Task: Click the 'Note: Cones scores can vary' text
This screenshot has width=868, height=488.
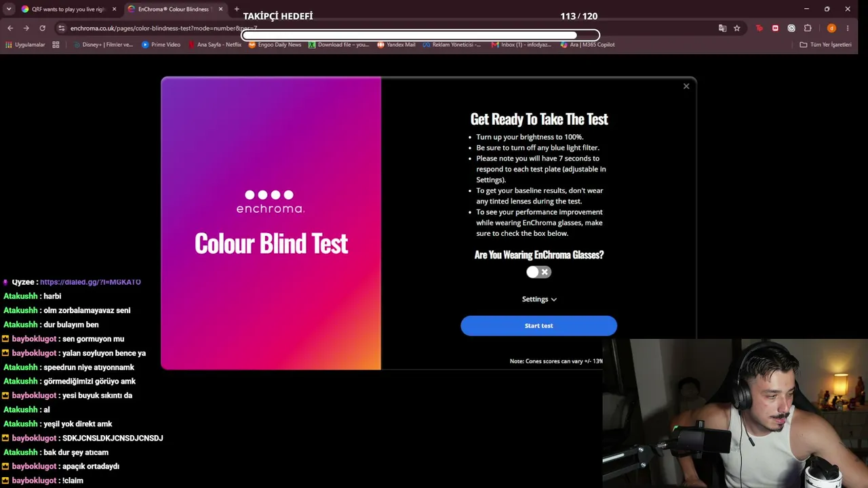Action: [556, 361]
